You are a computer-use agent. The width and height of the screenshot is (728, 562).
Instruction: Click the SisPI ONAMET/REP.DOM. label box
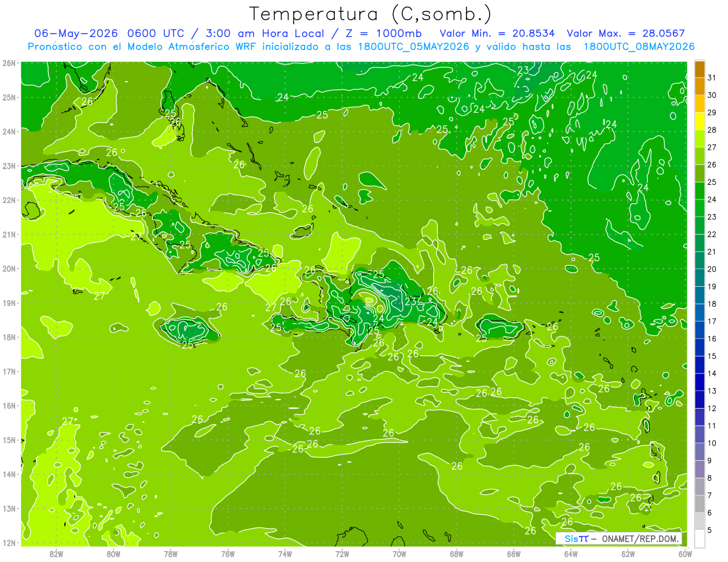(x=620, y=538)
